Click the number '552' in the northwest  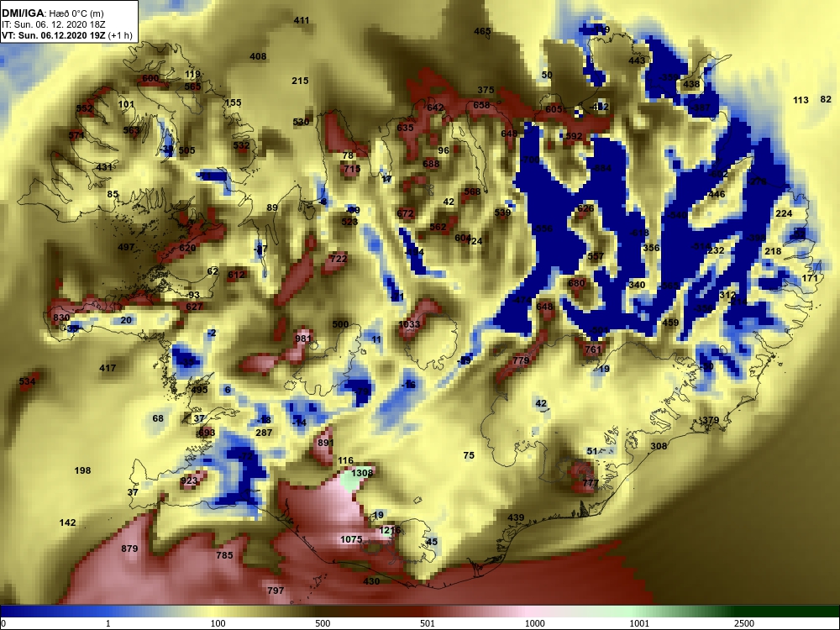tap(85, 108)
